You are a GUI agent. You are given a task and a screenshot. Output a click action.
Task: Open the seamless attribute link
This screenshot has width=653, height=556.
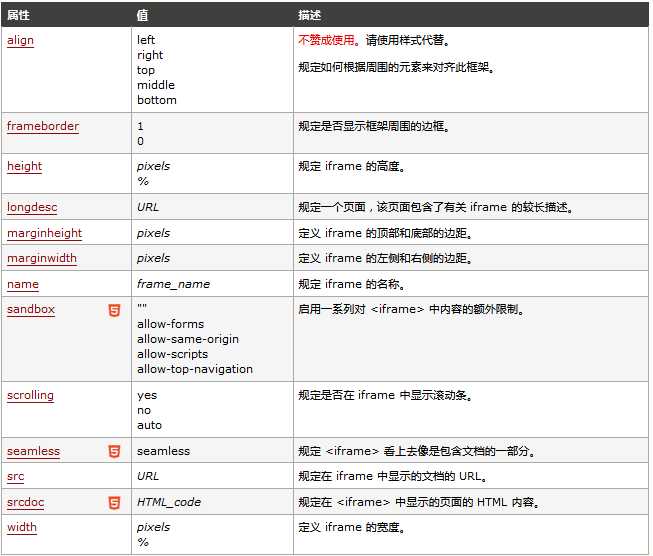tap(33, 451)
